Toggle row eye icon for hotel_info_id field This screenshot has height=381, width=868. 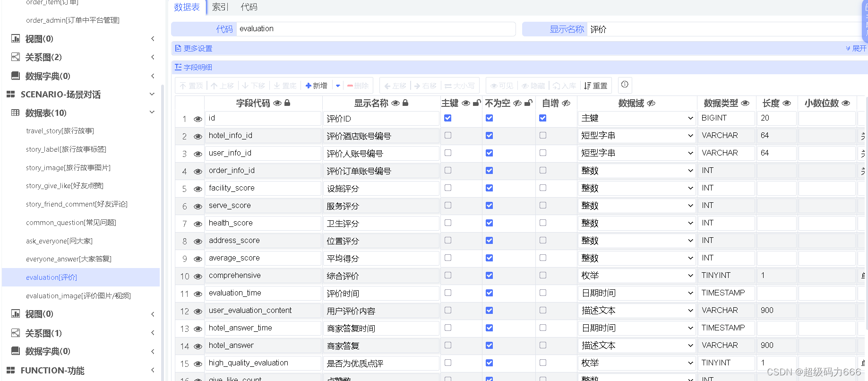tap(198, 137)
